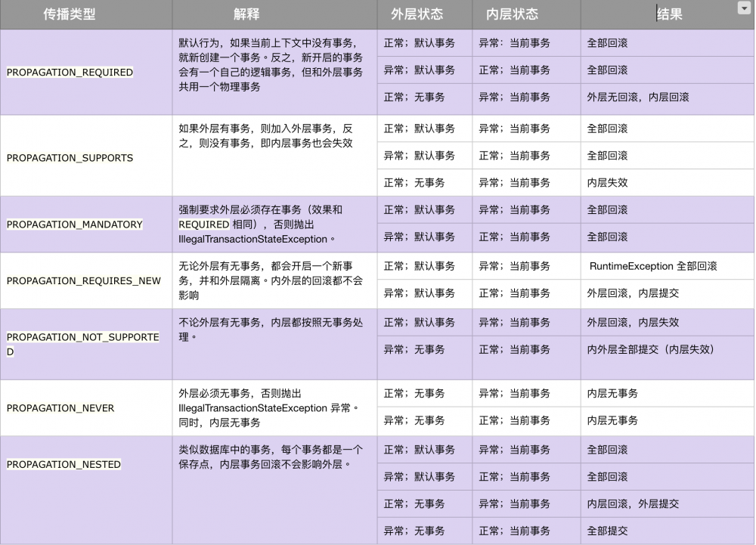Click the PROPAGATION_NOT_SUPPORTED cell
This screenshot has height=545, width=756.
86,344
